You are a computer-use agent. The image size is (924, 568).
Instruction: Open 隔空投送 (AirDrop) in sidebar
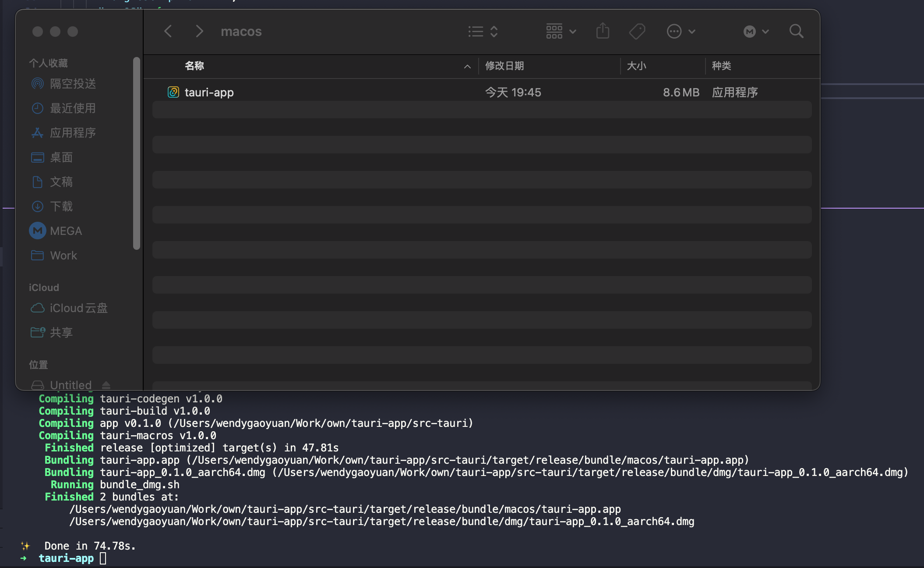point(73,84)
